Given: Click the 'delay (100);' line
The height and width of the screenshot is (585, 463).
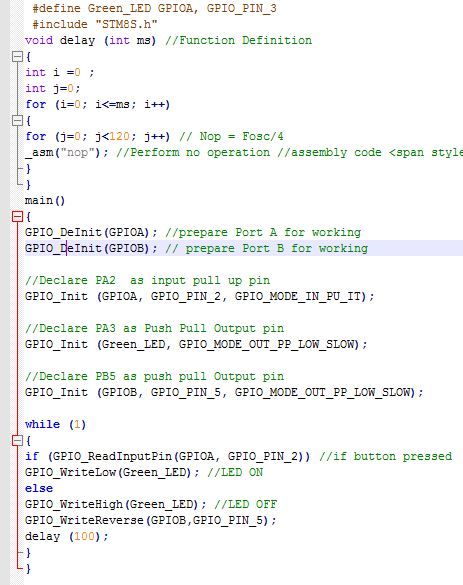Looking at the screenshot, I should (67, 536).
